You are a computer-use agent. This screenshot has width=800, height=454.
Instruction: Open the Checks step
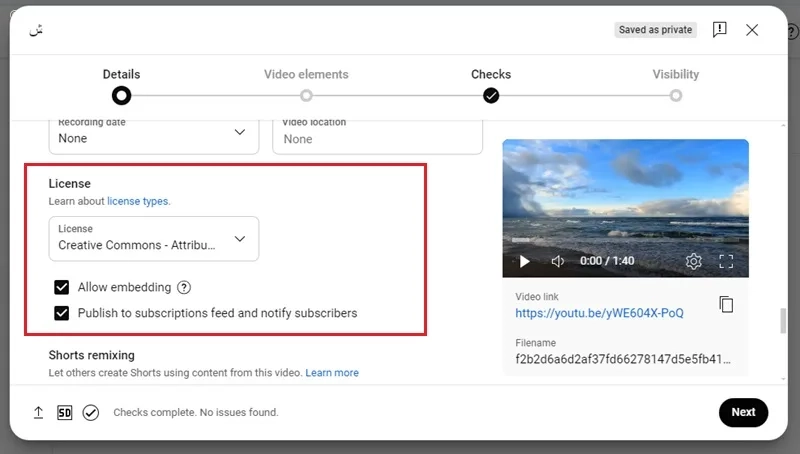[x=491, y=84]
